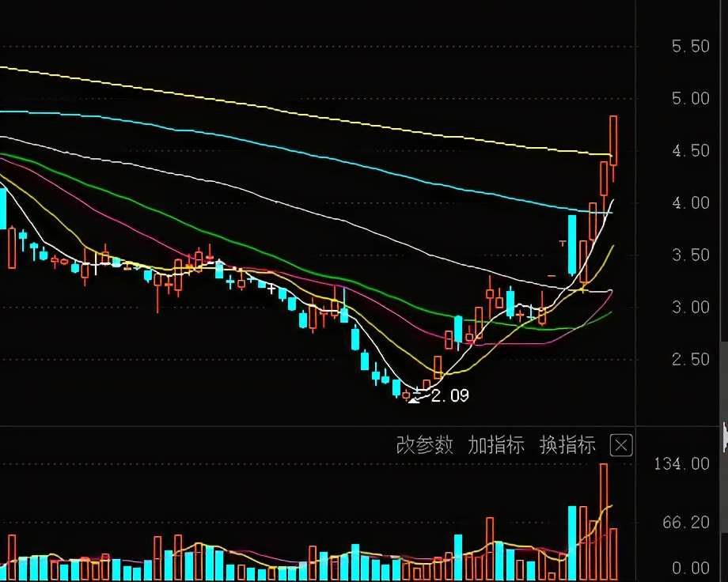Viewport: 728px width, 582px height.
Task: Click the 2.50 price axis label
Action: click(690, 359)
